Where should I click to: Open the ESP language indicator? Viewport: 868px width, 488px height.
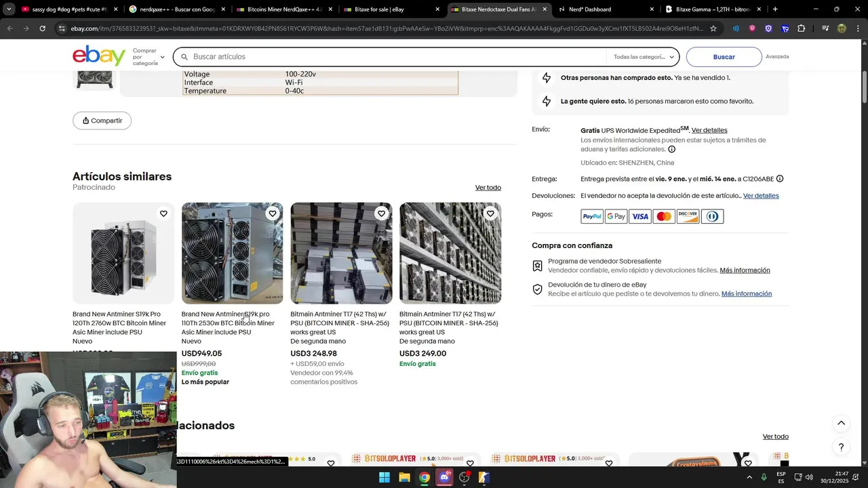click(781, 477)
